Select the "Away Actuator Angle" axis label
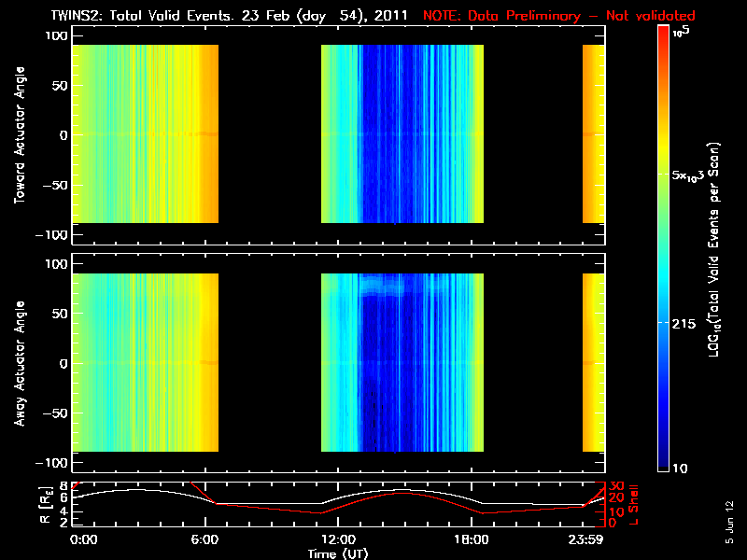Viewport: 747px width, 560px height. point(18,364)
